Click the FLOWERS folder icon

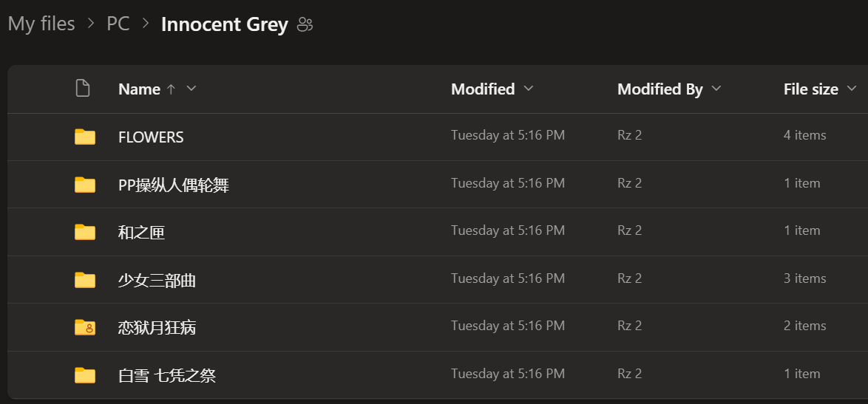click(x=85, y=137)
